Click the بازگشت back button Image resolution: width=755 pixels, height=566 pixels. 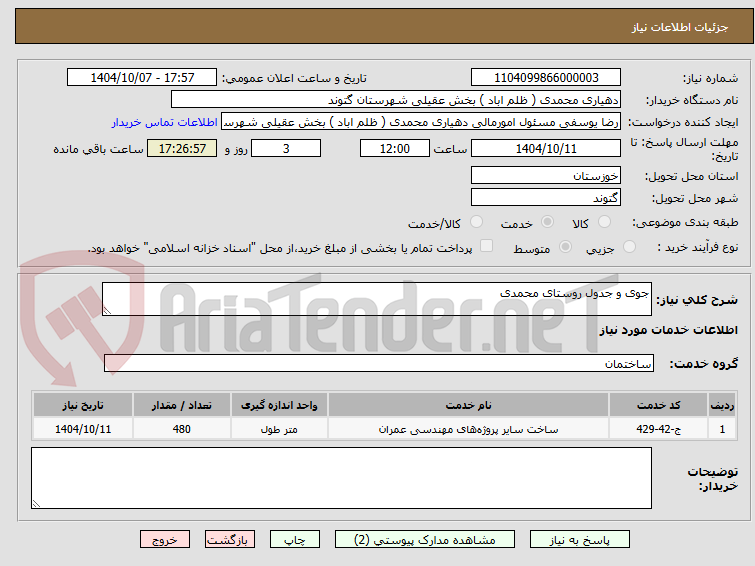click(x=230, y=540)
